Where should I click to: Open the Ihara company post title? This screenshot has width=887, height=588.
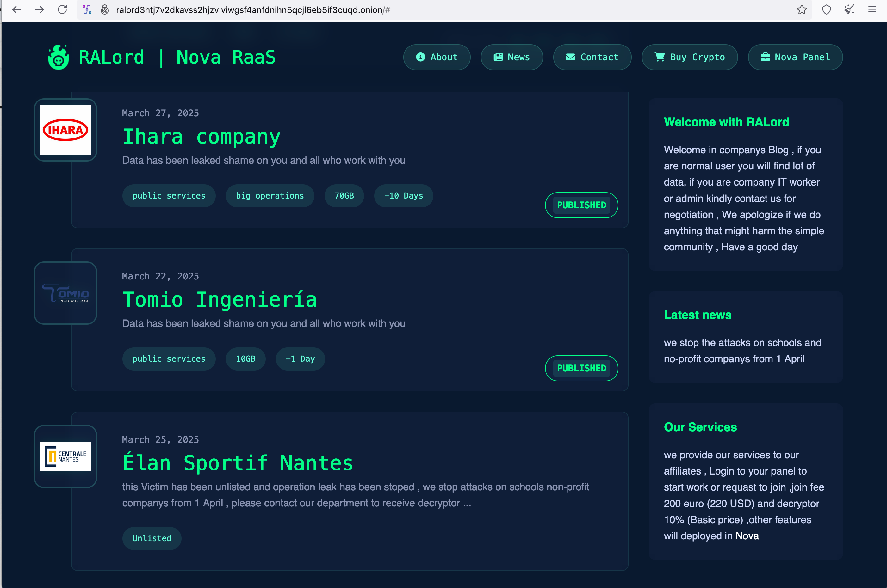coord(202,137)
